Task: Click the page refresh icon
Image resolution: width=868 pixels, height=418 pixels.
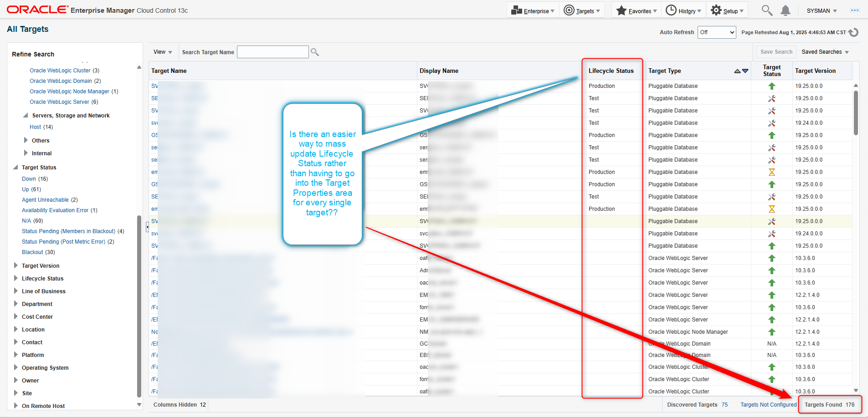Action: click(853, 32)
